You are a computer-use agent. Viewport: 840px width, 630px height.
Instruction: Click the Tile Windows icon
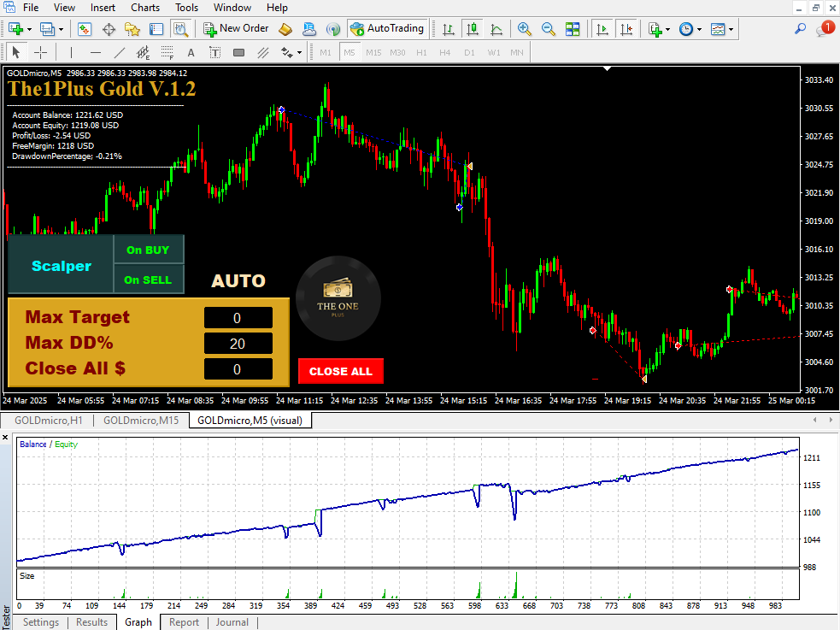[x=573, y=29]
